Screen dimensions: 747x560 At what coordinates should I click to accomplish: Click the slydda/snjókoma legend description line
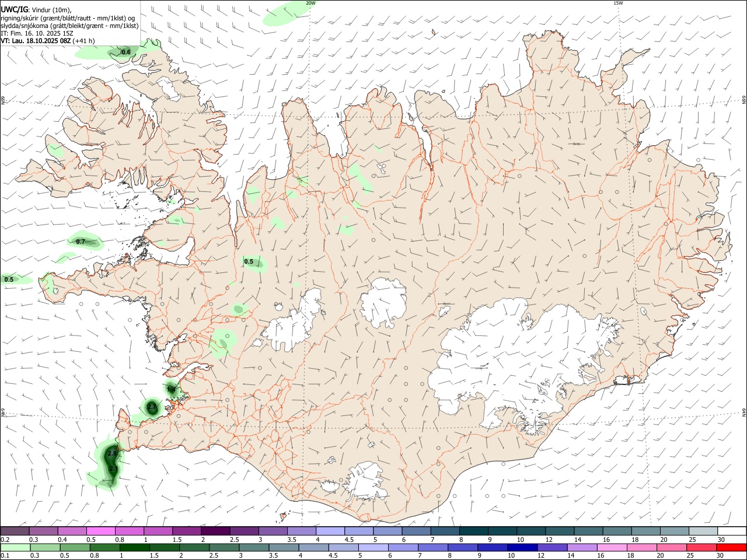(69, 26)
